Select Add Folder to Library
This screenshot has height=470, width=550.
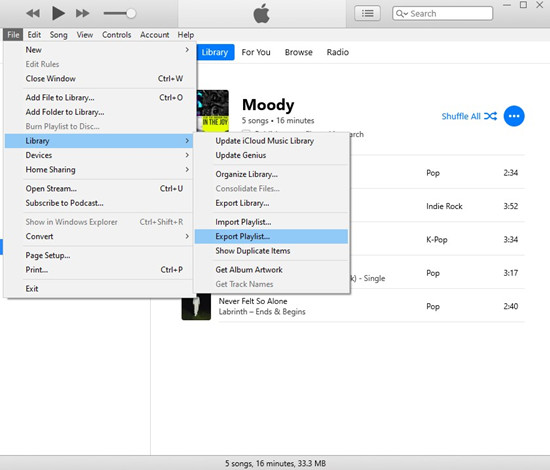point(99,112)
